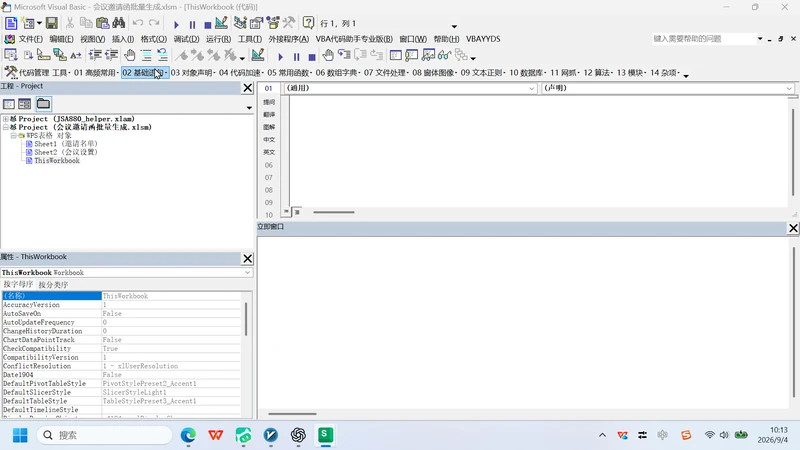Click the Step Into icon in debug toolbar
Screen dimensions: 800x450
click(344, 55)
